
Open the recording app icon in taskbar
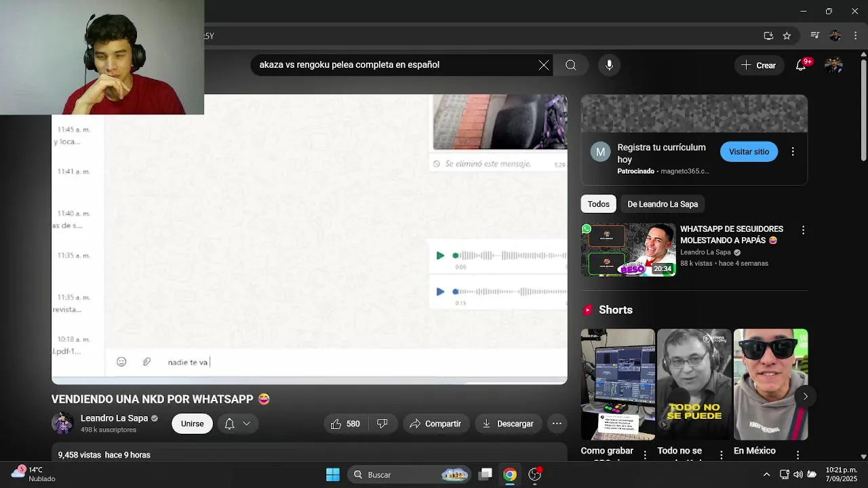pos(535,474)
